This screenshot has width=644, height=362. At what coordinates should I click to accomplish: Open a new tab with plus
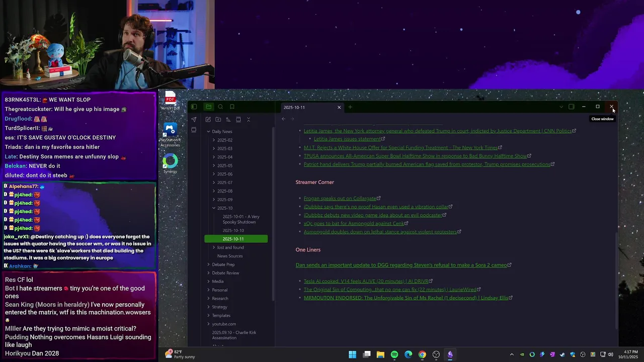click(x=350, y=107)
